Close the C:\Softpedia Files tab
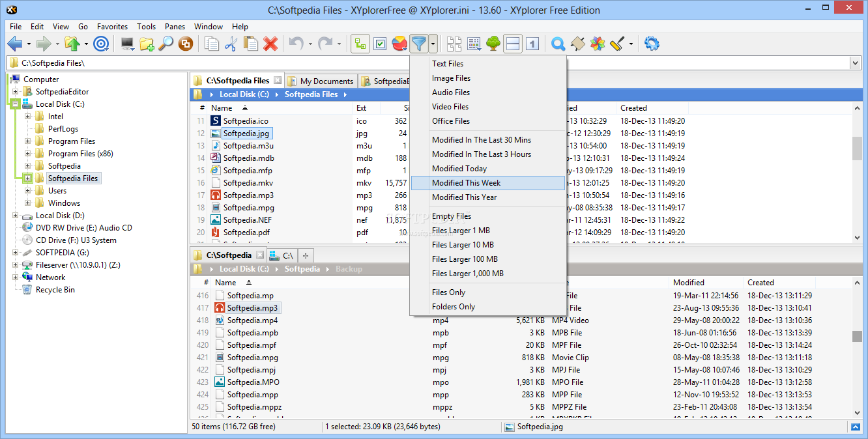The width and height of the screenshot is (868, 439). click(278, 81)
